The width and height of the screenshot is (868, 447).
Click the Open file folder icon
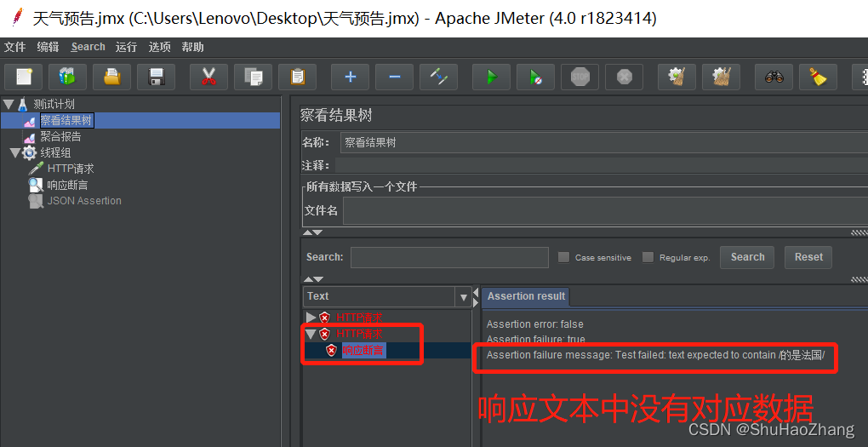[111, 77]
